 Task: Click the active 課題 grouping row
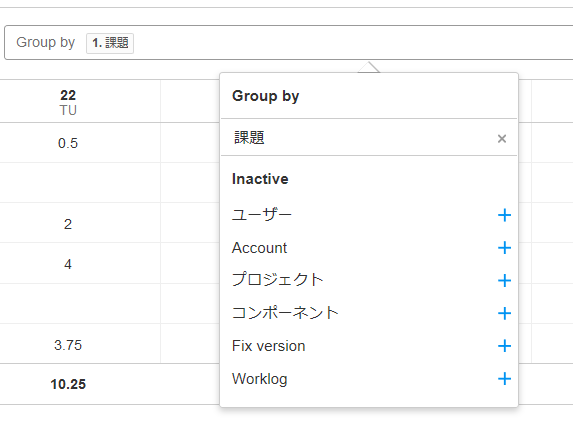pos(369,138)
